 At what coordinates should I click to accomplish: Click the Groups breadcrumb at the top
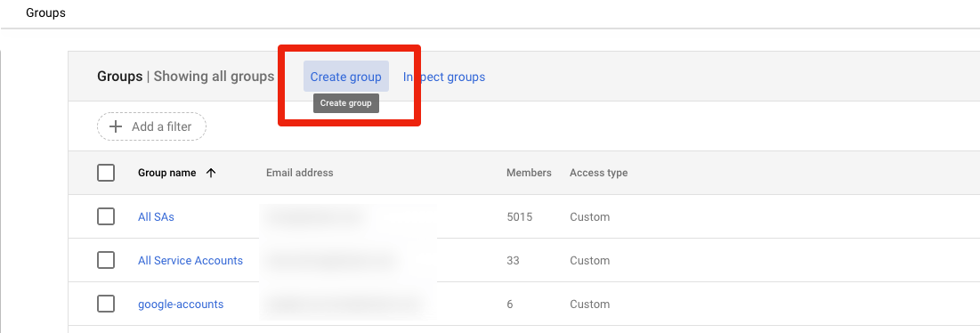(45, 12)
